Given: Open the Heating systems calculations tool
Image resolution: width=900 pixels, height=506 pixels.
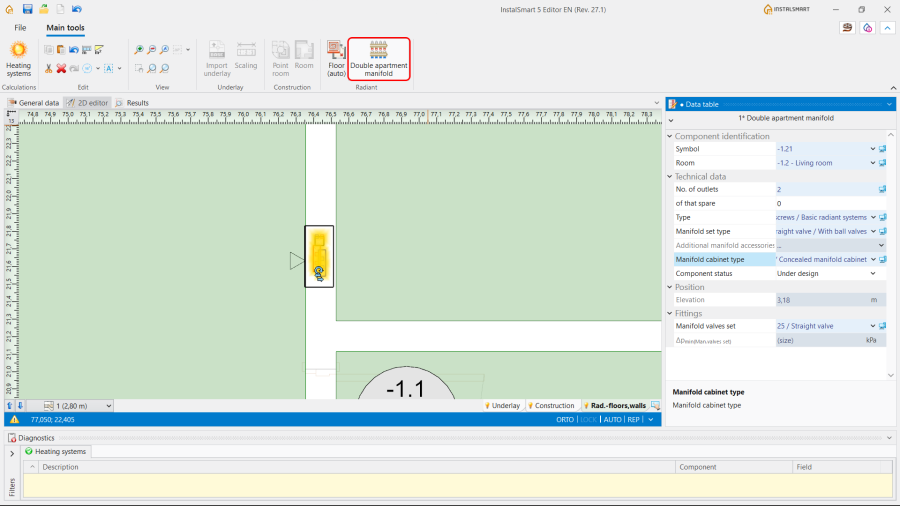Looking at the screenshot, I should [18, 59].
